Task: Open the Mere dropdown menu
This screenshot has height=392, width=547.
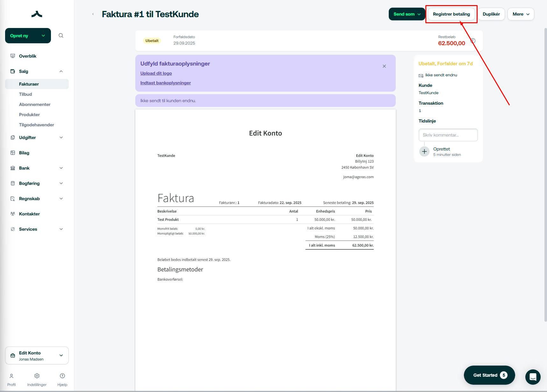Action: [x=521, y=14]
